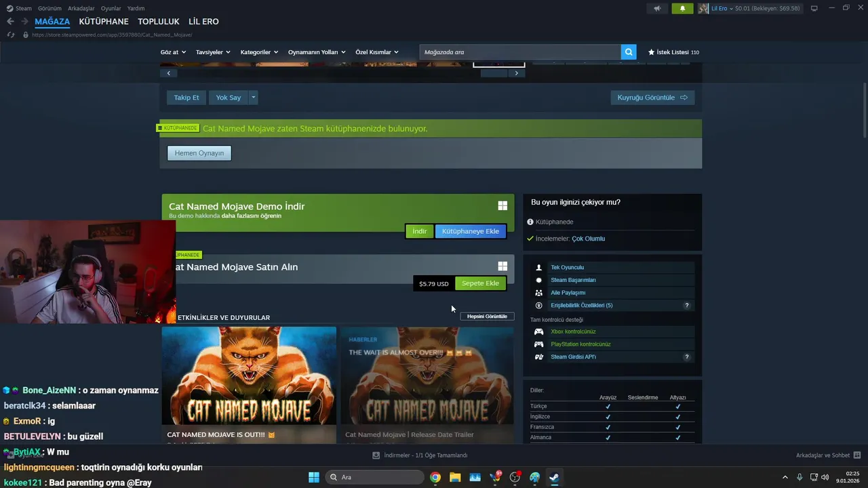Click the forward navigation arrow
The height and width of the screenshot is (488, 868).
[x=24, y=22]
